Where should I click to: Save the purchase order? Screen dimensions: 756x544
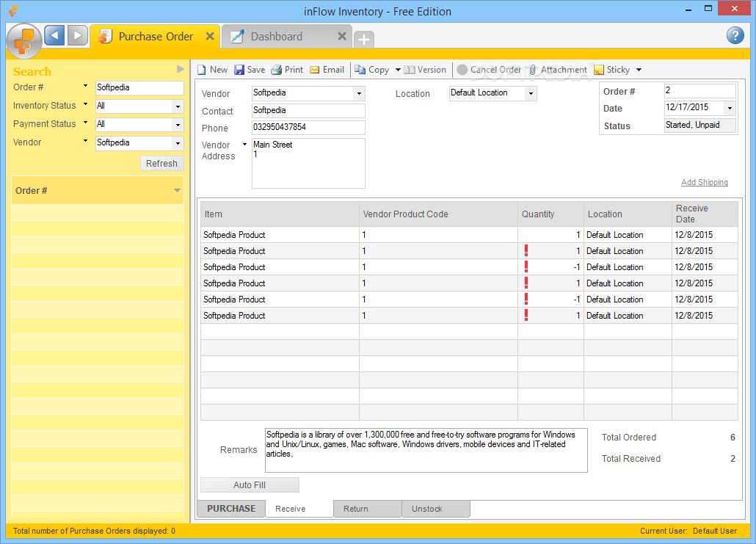[x=250, y=70]
